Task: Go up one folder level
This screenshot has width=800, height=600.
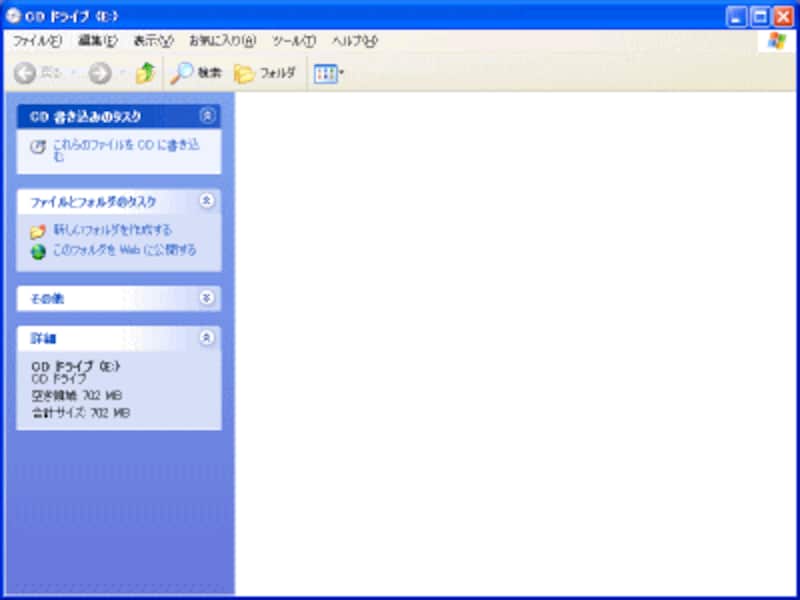Action: click(x=145, y=73)
